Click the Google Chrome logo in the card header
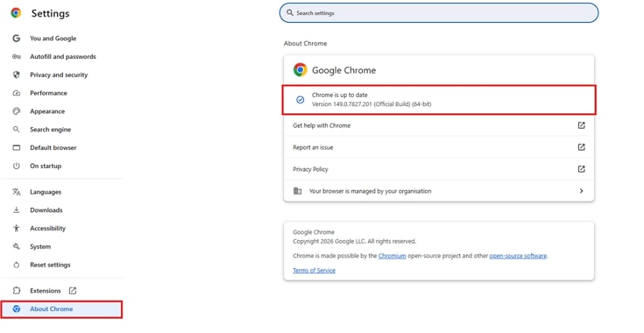Screen dimensions: 644x333 [x=300, y=70]
